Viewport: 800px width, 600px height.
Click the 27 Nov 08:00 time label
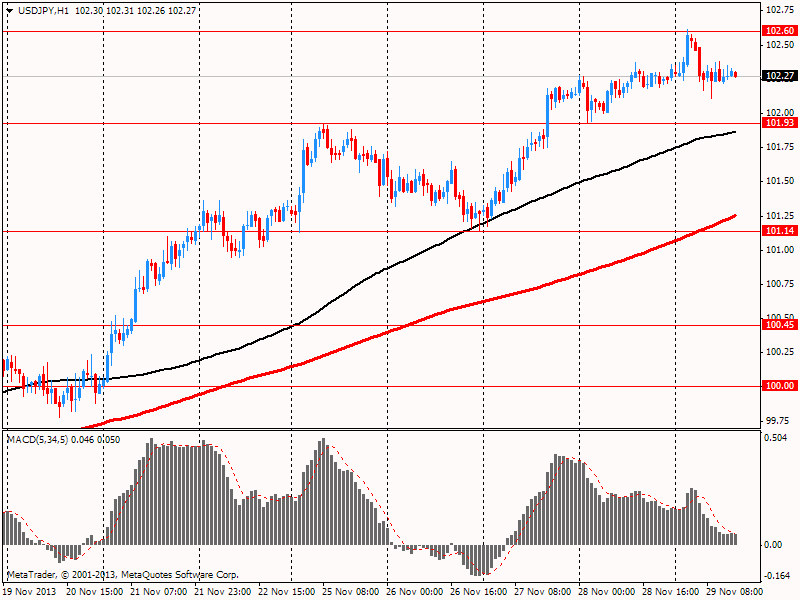(542, 592)
